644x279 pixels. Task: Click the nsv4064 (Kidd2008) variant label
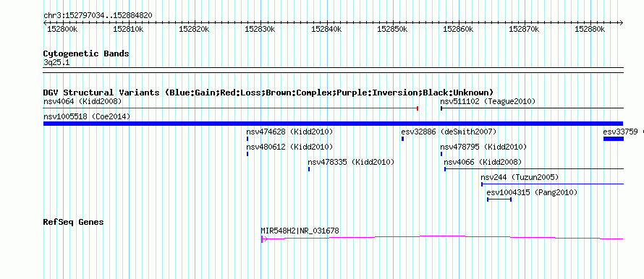[x=82, y=101]
